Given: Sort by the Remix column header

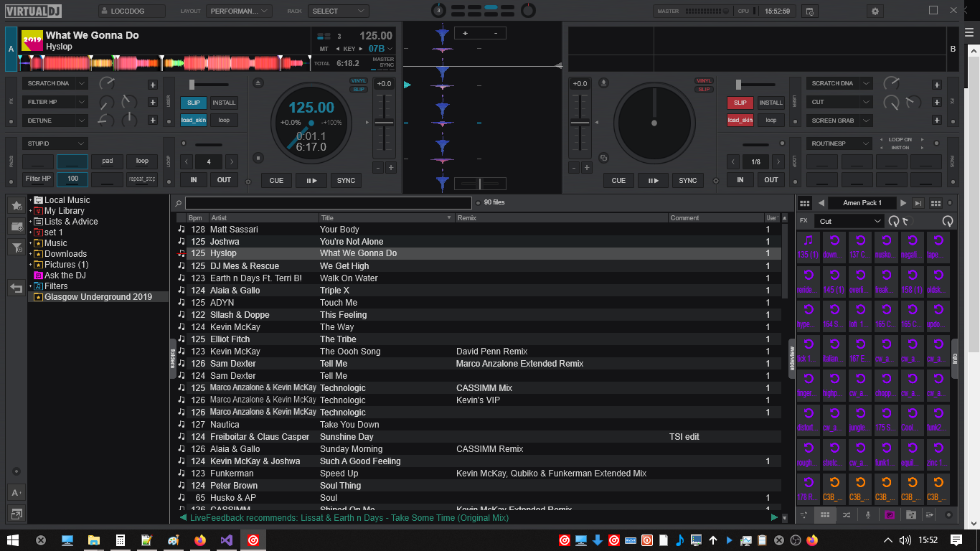Looking at the screenshot, I should (x=561, y=218).
